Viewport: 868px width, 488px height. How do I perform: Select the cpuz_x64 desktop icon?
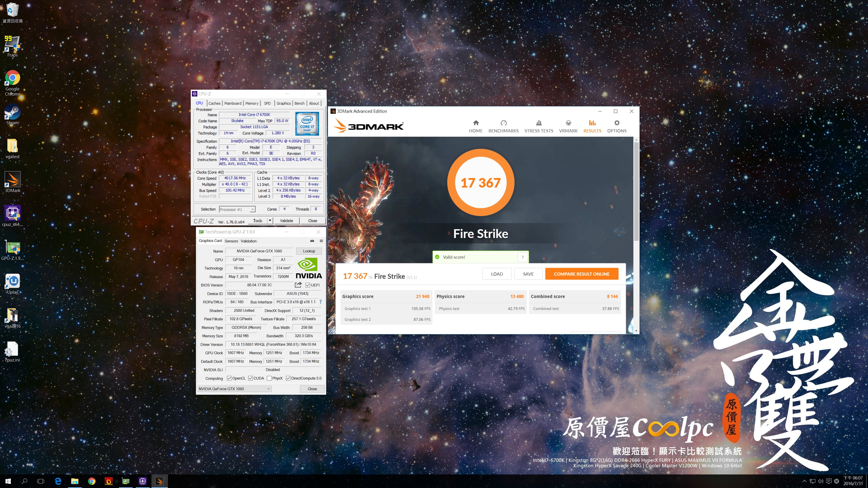[x=12, y=216]
